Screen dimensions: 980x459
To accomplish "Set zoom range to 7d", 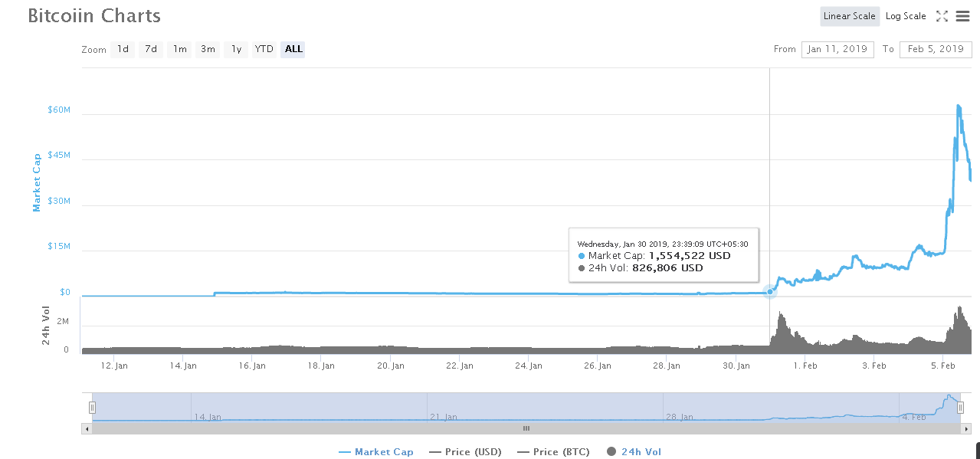I will click(x=151, y=49).
